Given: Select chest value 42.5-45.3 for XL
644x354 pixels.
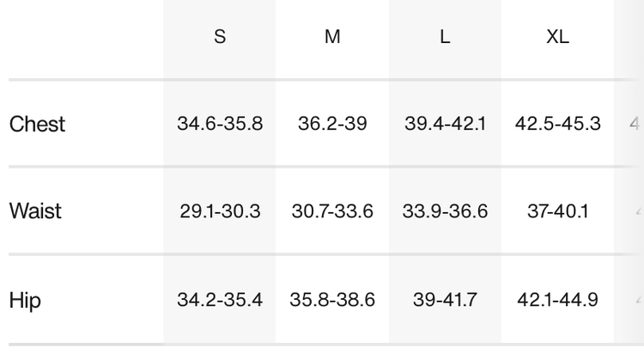Looking at the screenshot, I should (557, 124).
